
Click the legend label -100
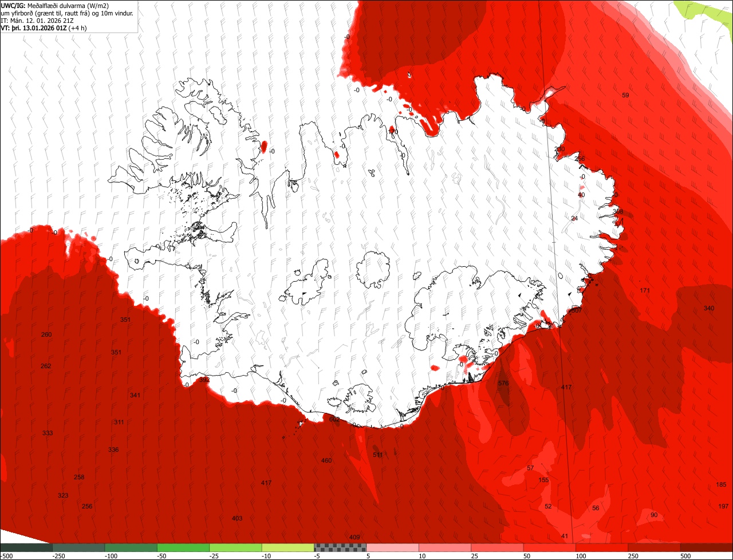point(111,556)
